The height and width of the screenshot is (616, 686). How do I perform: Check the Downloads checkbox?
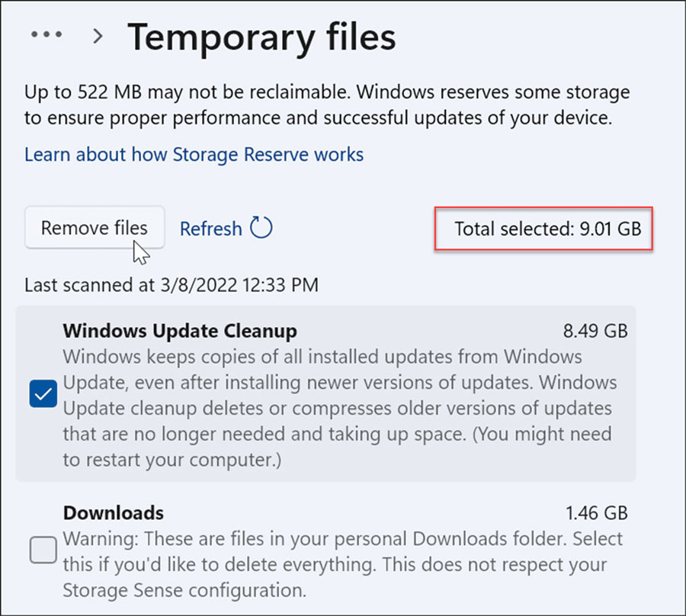tap(43, 550)
